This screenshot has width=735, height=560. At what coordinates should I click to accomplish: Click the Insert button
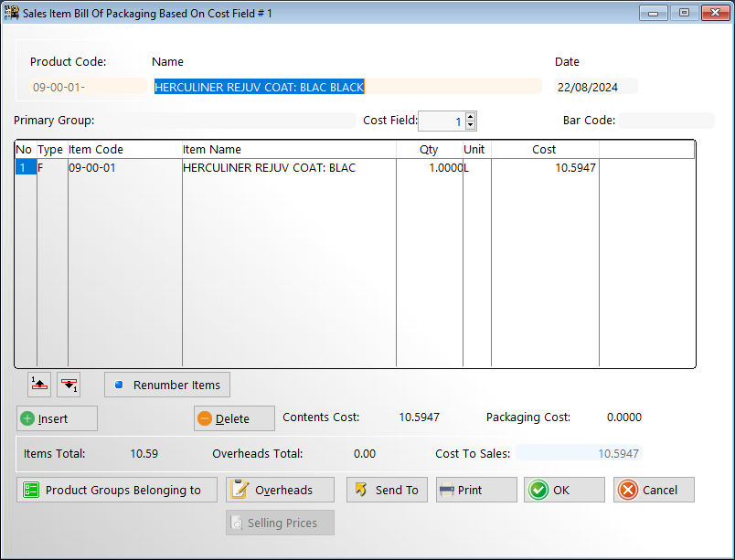click(x=57, y=419)
